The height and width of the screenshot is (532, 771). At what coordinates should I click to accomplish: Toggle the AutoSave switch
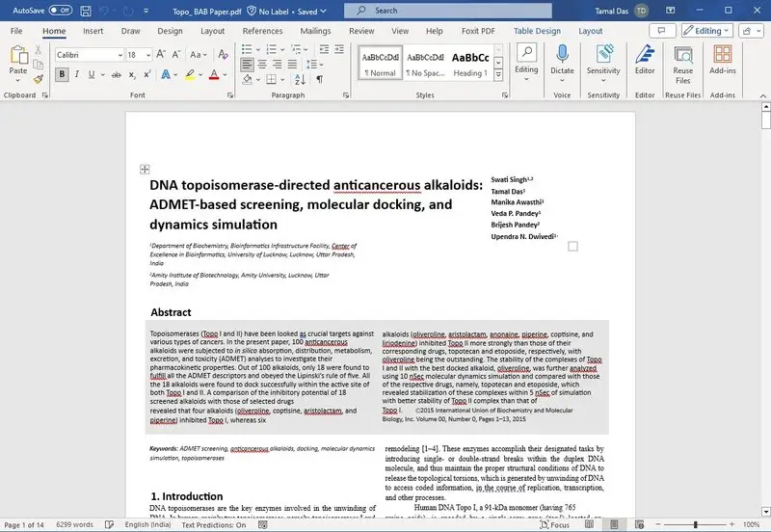tap(60, 11)
